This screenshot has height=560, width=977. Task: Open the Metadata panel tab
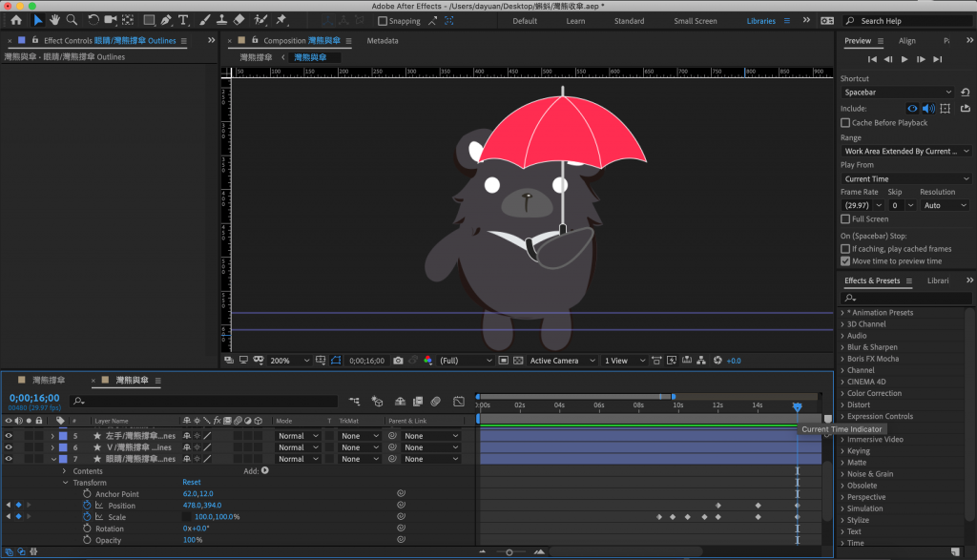pyautogui.click(x=382, y=41)
